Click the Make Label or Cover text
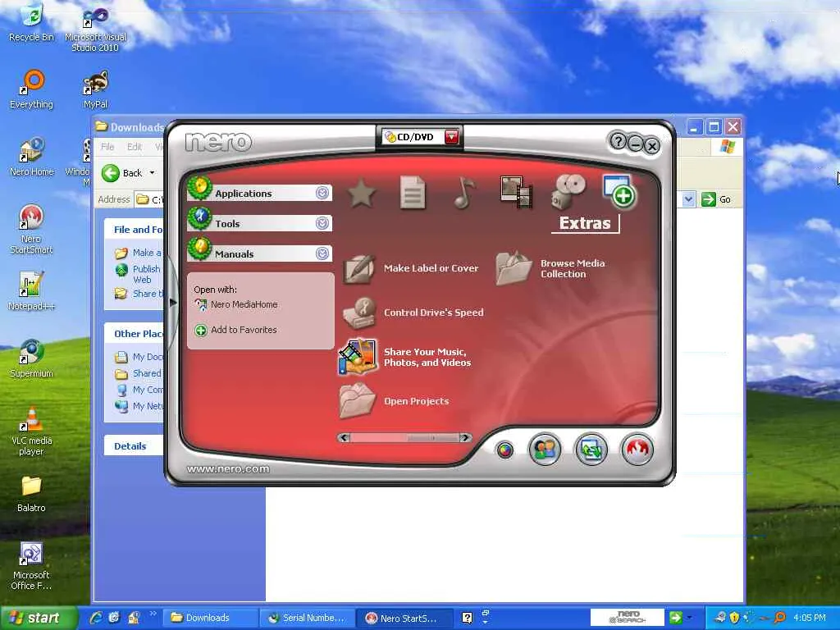The height and width of the screenshot is (630, 840). 431,268
